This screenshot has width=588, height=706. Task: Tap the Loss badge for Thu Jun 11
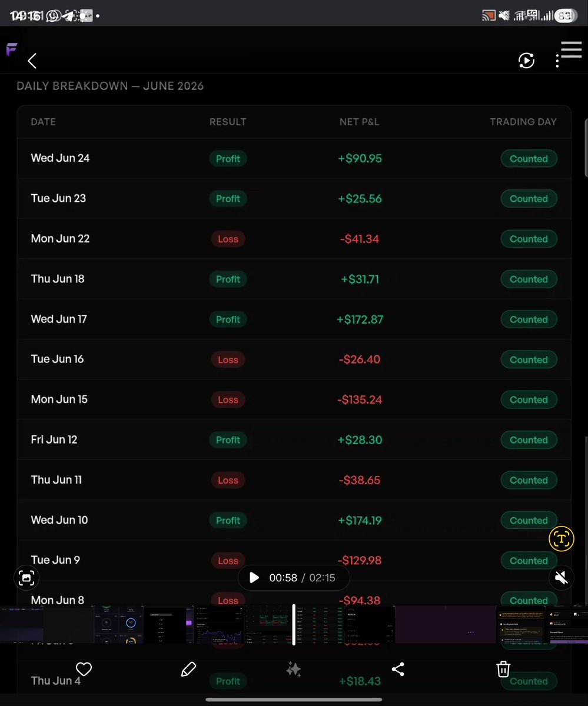[x=228, y=480]
